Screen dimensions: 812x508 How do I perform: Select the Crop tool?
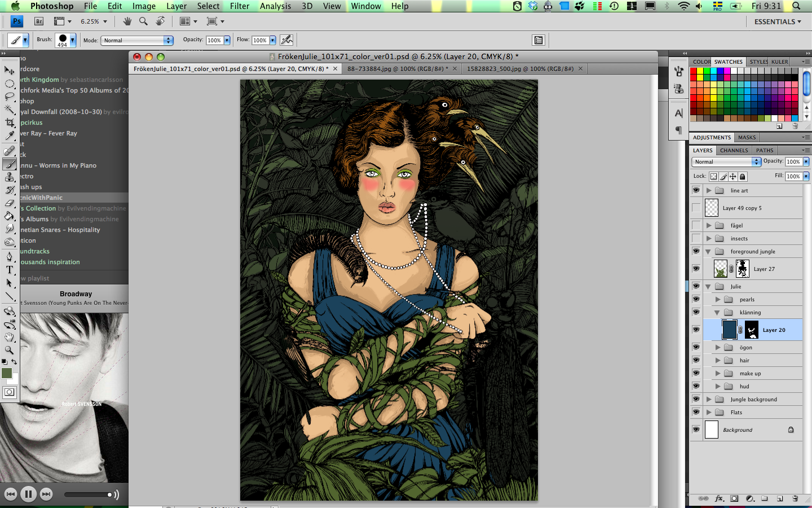point(9,122)
